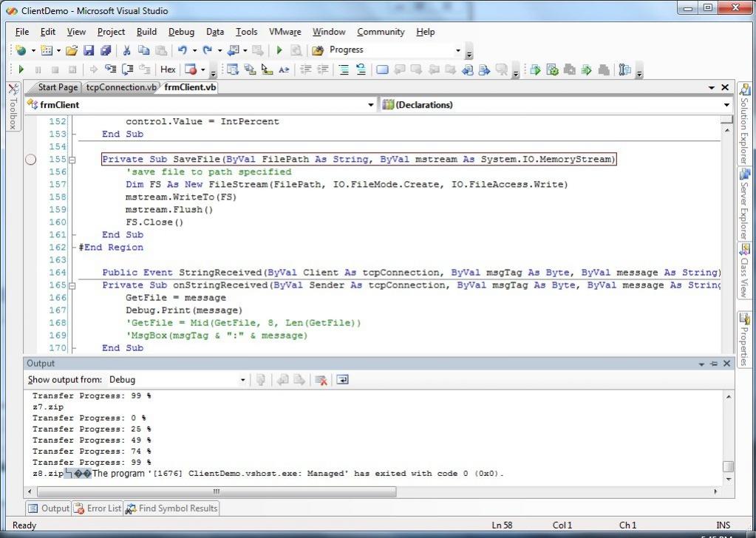Cut selection with the scissors icon
756x538 pixels.
[127, 50]
